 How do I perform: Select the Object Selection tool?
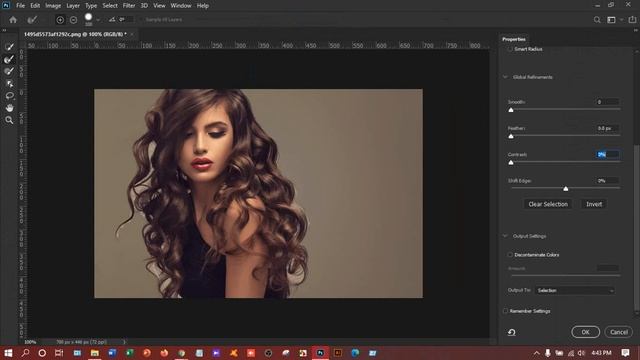[x=9, y=84]
